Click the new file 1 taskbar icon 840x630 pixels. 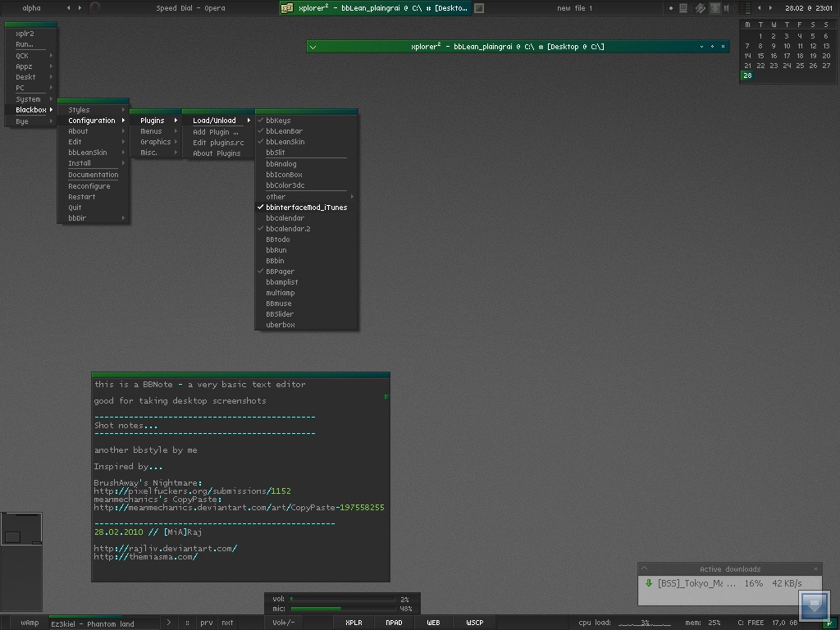tap(479, 8)
